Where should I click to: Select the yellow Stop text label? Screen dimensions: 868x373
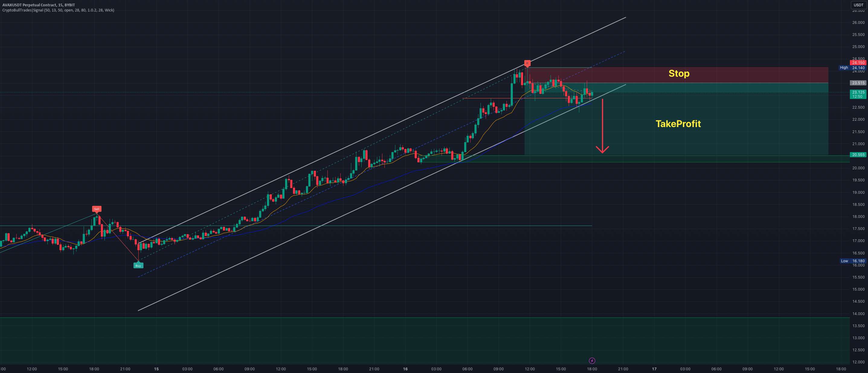tap(679, 73)
